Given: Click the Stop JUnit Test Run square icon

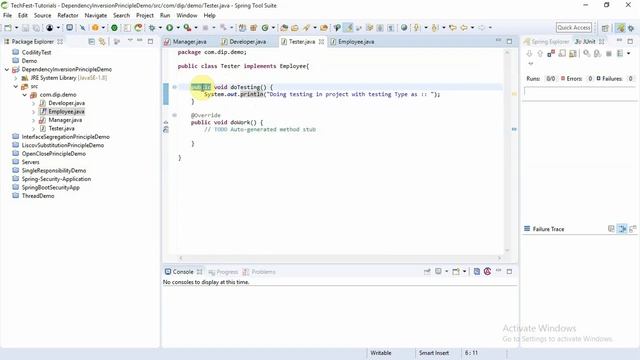Looking at the screenshot, I should (x=609, y=53).
